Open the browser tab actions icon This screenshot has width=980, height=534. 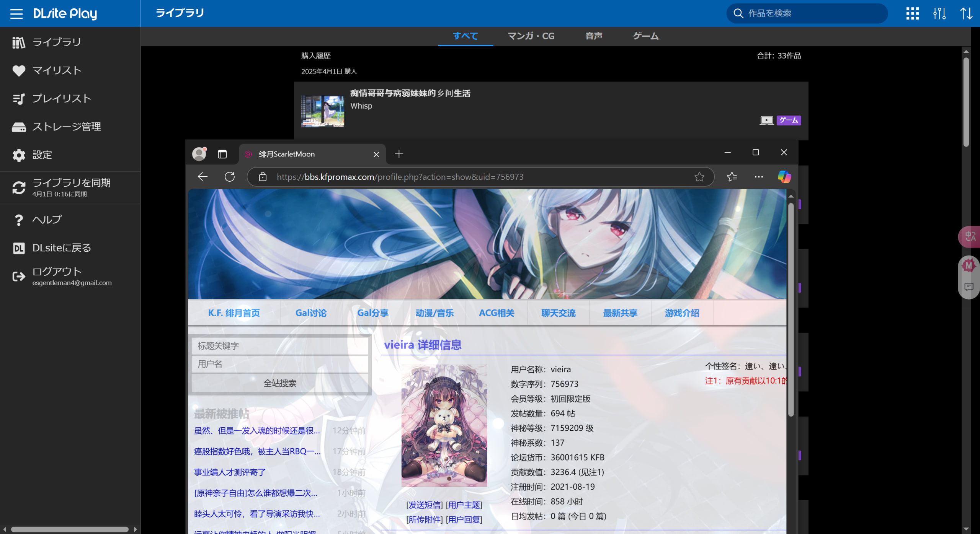point(222,154)
